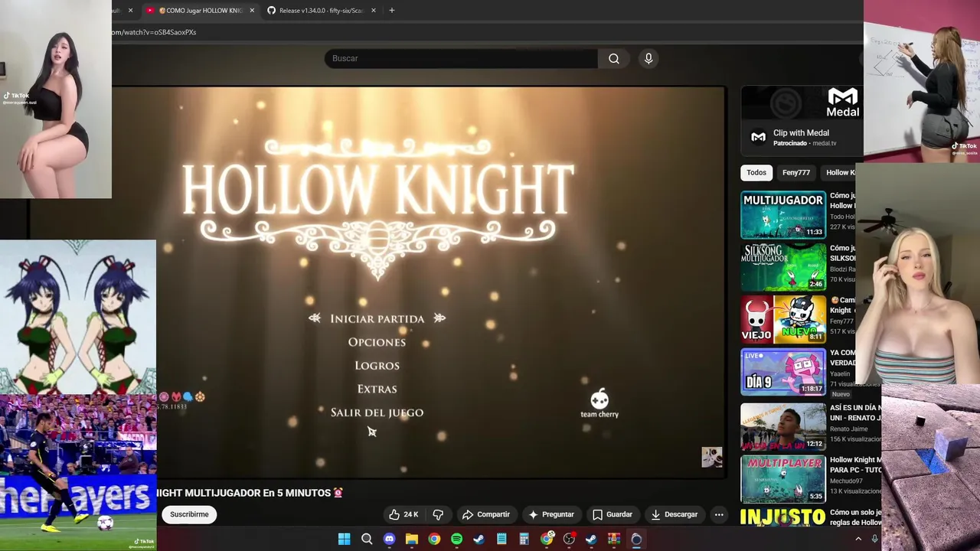Click 'Opciones' in the video menu

[x=377, y=342]
